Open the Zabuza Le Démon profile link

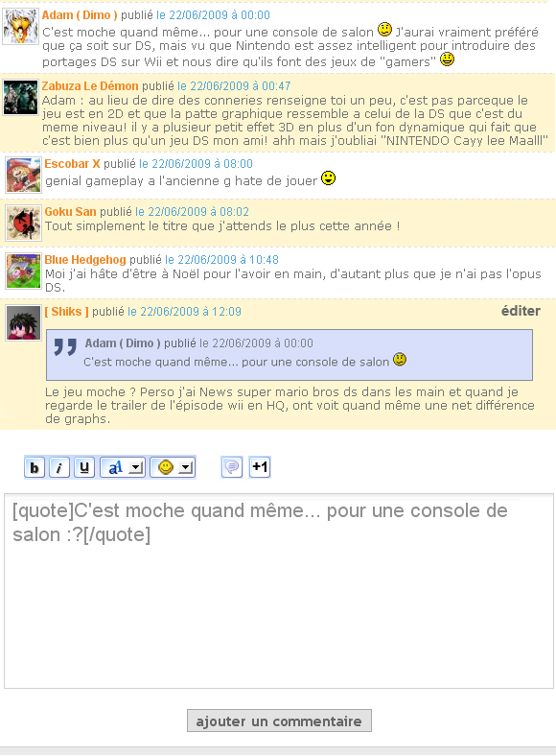pos(90,85)
